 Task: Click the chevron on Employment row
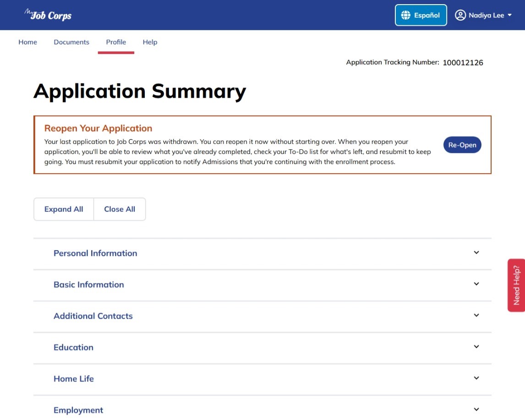click(x=476, y=409)
